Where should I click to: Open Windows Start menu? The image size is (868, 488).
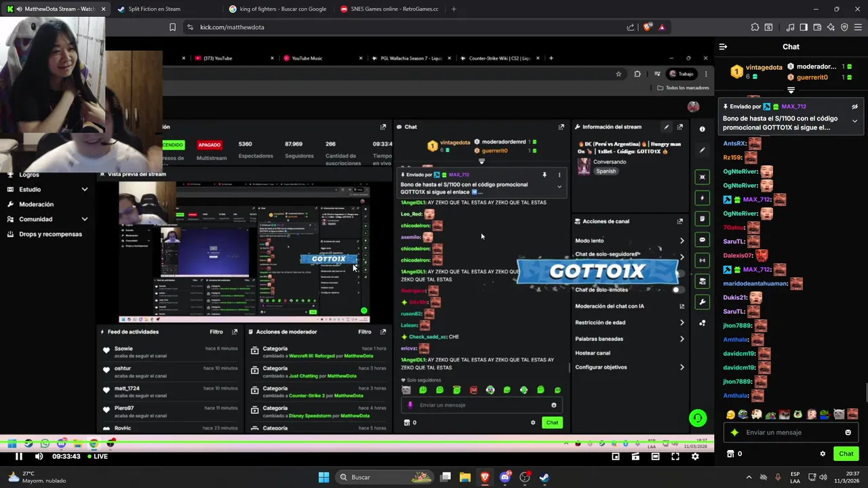(323, 477)
